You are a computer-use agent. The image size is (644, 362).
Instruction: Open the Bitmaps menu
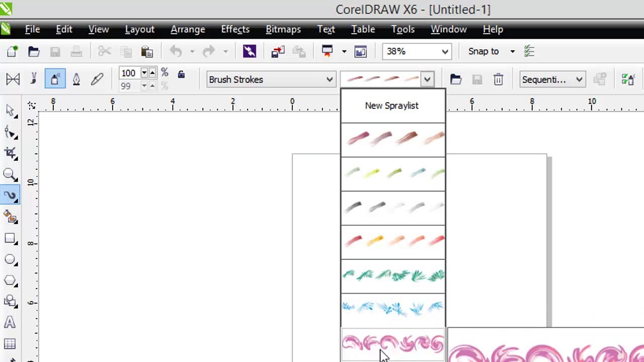[x=283, y=29]
